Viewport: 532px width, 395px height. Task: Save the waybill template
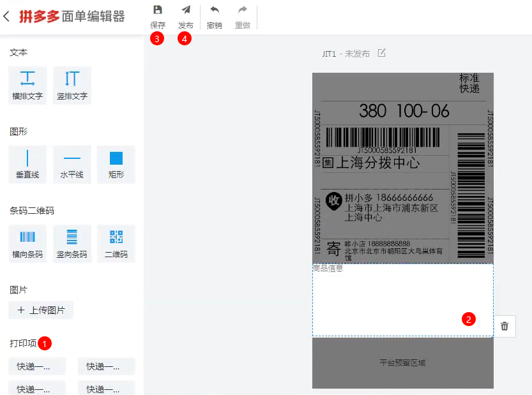click(x=157, y=17)
